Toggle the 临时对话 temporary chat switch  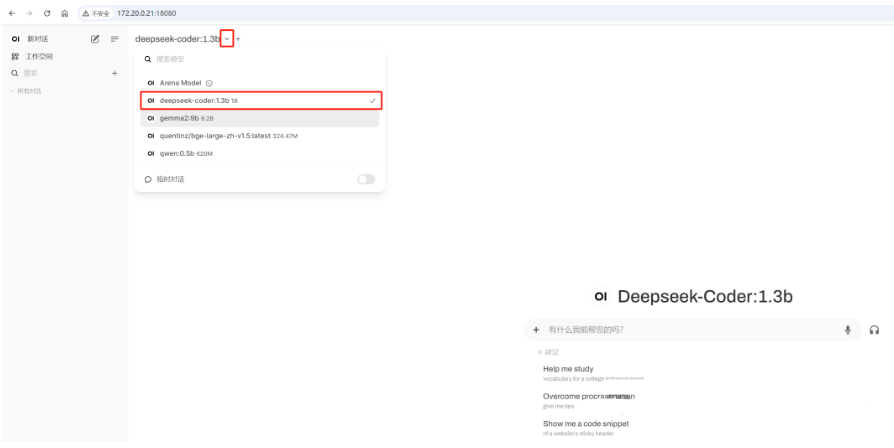[366, 179]
